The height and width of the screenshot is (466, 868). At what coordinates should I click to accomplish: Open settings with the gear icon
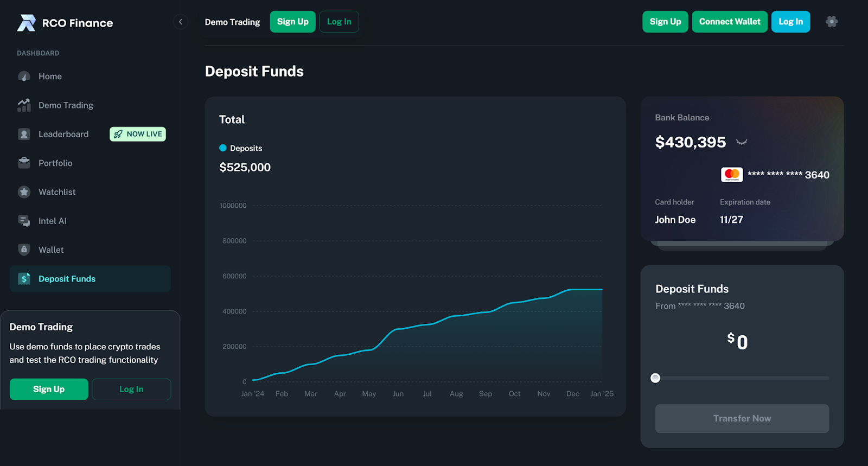click(832, 22)
